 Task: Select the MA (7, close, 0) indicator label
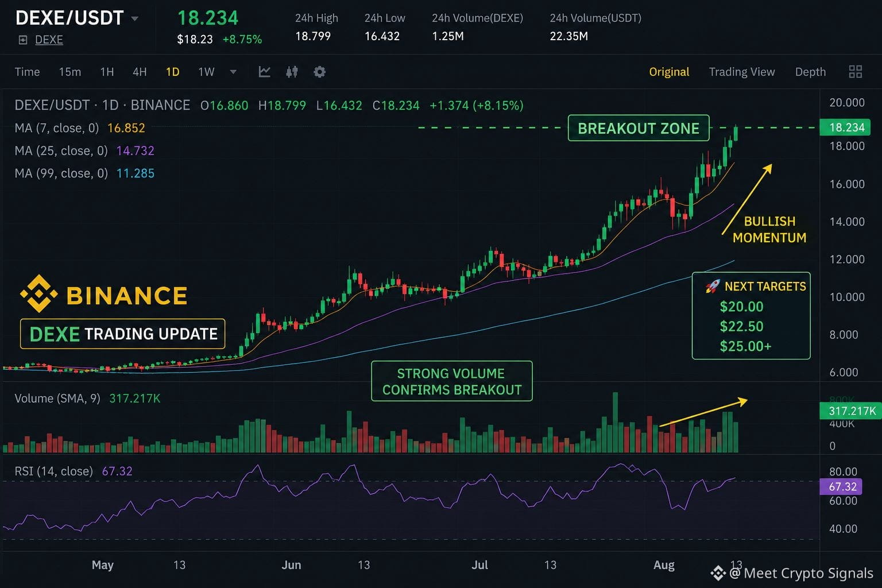coord(57,128)
